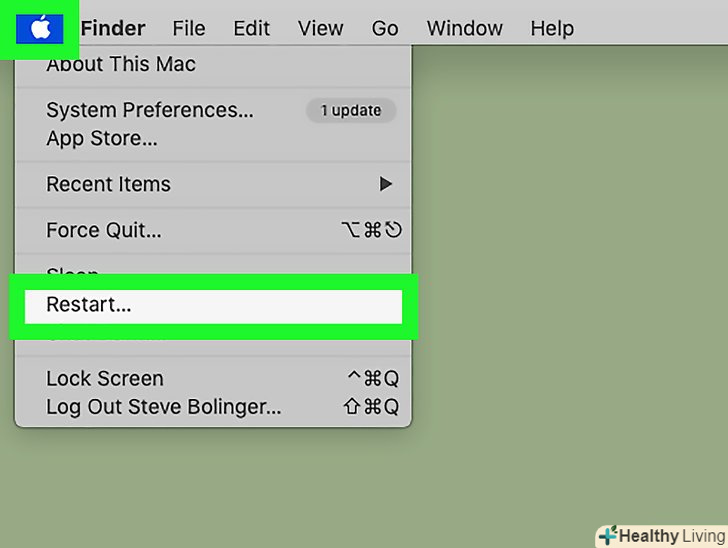
Task: Open the Edit menu
Action: [x=252, y=29]
